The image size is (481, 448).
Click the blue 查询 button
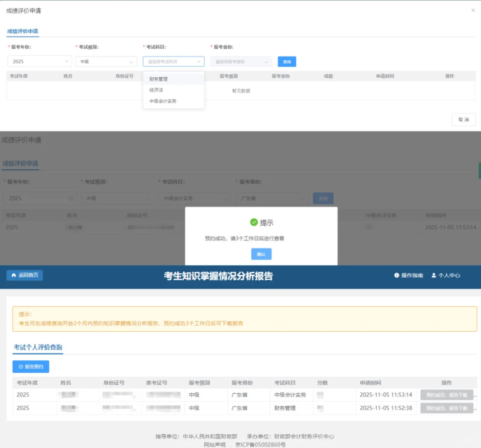[x=287, y=62]
